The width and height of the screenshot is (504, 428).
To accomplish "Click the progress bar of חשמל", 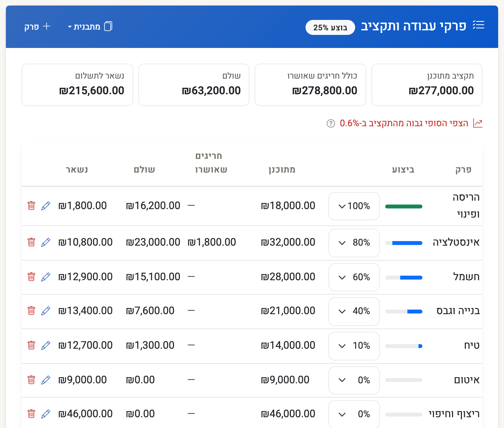I will [x=404, y=277].
